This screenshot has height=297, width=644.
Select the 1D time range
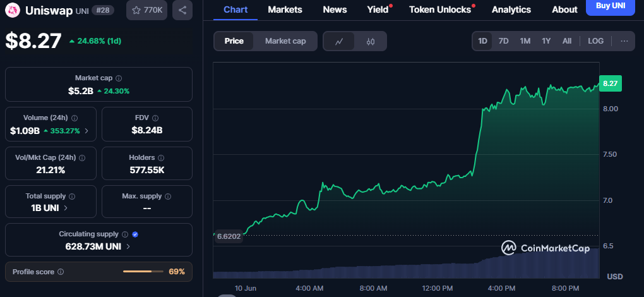pos(482,41)
